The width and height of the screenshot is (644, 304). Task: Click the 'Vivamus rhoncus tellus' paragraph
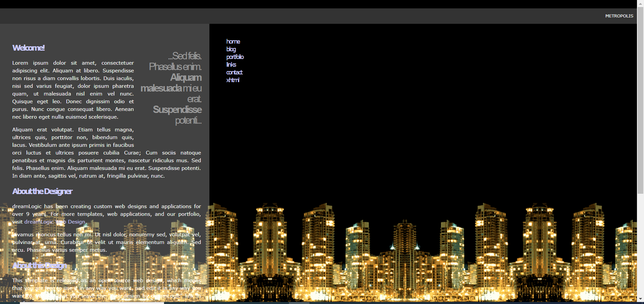(x=106, y=242)
